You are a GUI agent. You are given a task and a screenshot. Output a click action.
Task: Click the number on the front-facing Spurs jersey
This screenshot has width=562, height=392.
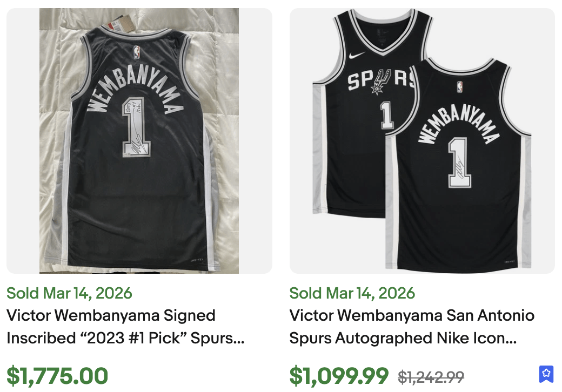[386, 115]
